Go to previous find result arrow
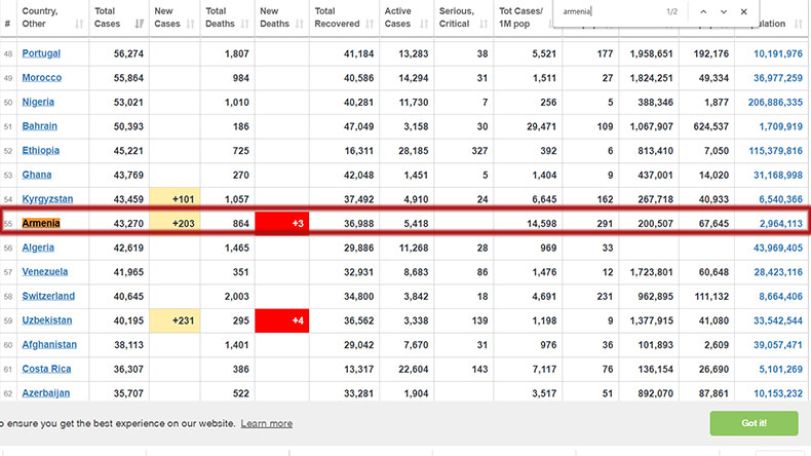The image size is (811, 456). coord(703,11)
